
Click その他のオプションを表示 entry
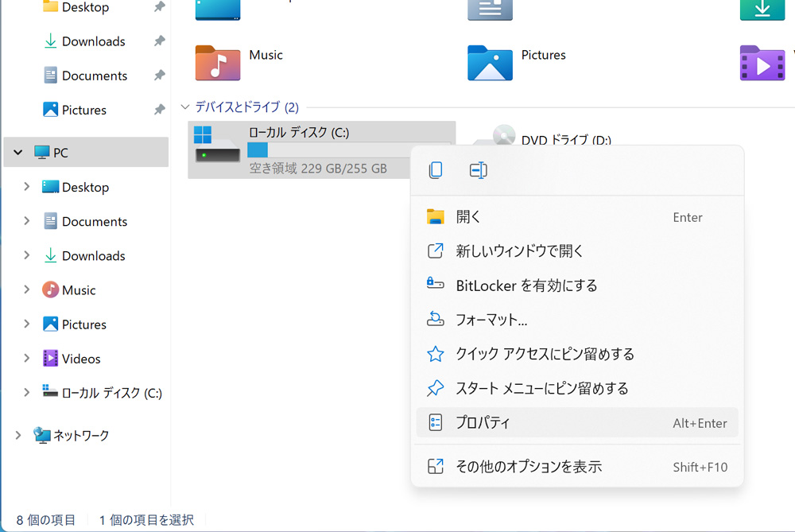[x=528, y=467]
